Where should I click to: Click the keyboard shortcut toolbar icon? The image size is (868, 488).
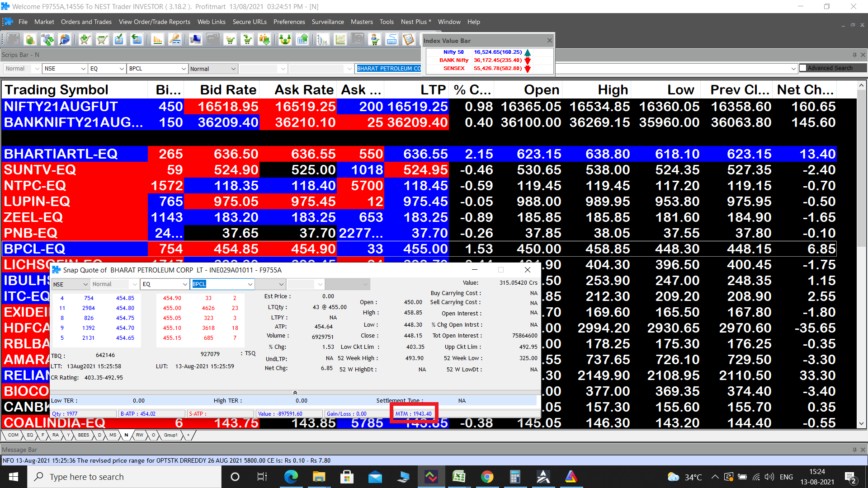[392, 40]
